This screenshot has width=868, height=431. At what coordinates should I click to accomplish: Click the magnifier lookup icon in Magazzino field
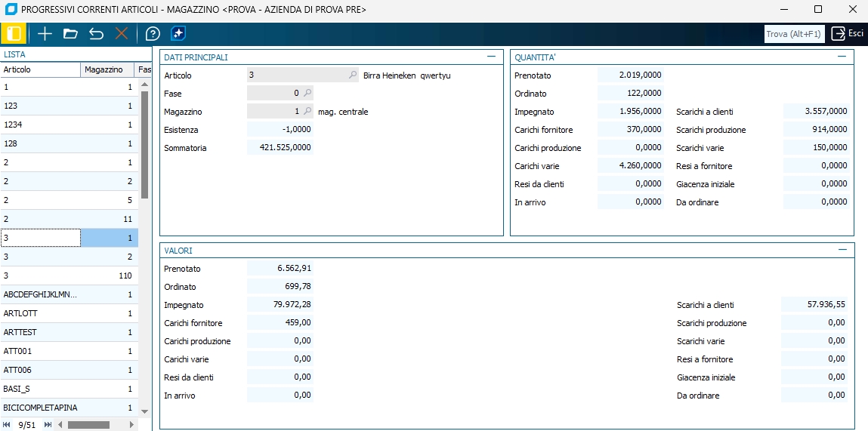(307, 111)
